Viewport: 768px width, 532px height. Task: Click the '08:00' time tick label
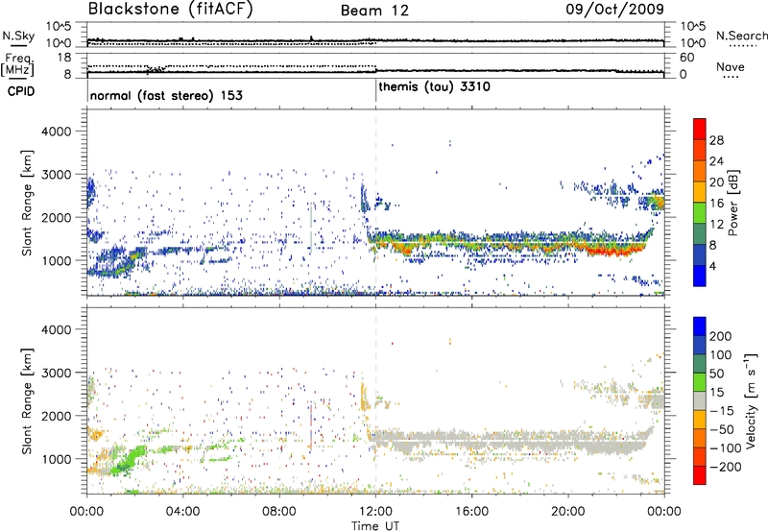[279, 512]
